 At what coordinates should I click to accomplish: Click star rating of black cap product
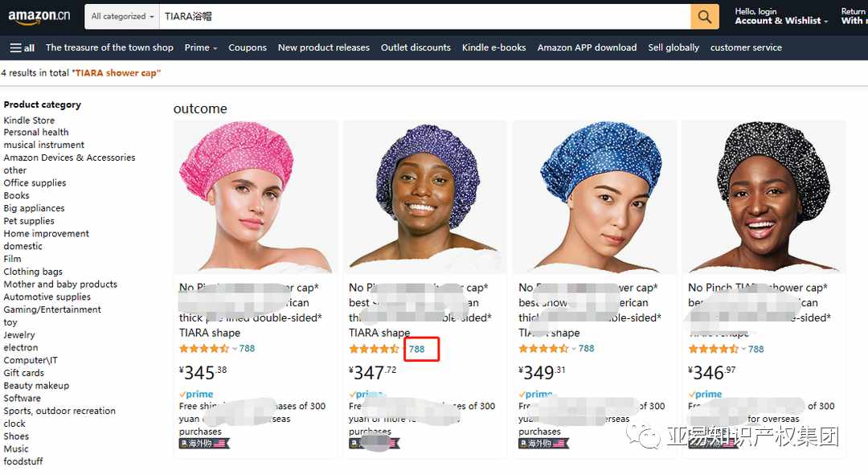(x=713, y=349)
